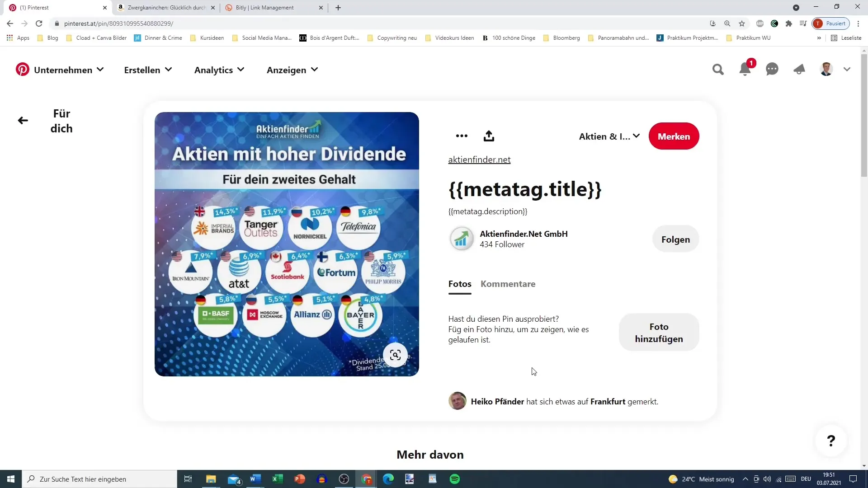Click the red Merken save button
Screen dimensions: 868x488
(674, 136)
